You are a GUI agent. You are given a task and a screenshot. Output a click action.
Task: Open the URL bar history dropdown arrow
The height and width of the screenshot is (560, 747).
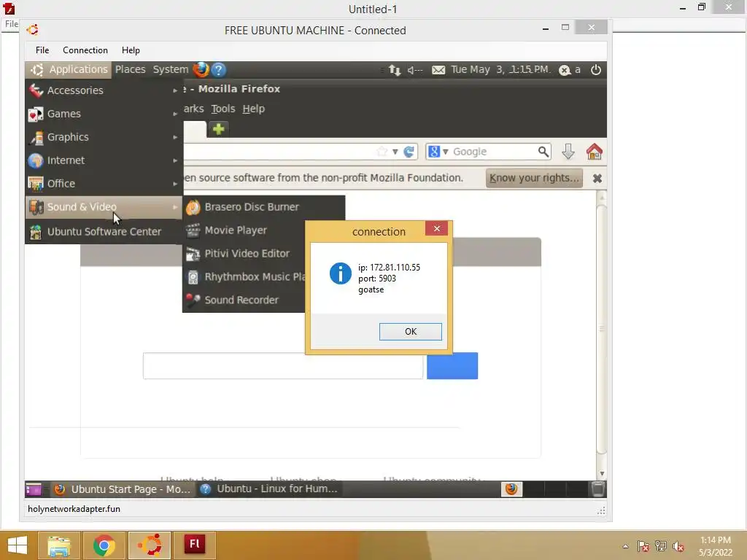pyautogui.click(x=395, y=152)
